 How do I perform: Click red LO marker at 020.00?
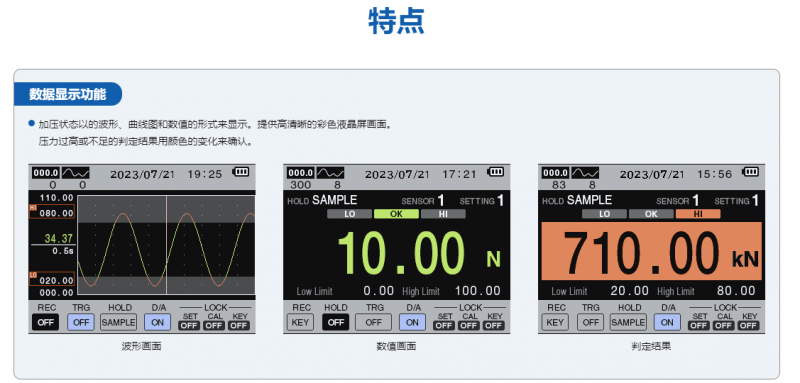click(x=33, y=275)
